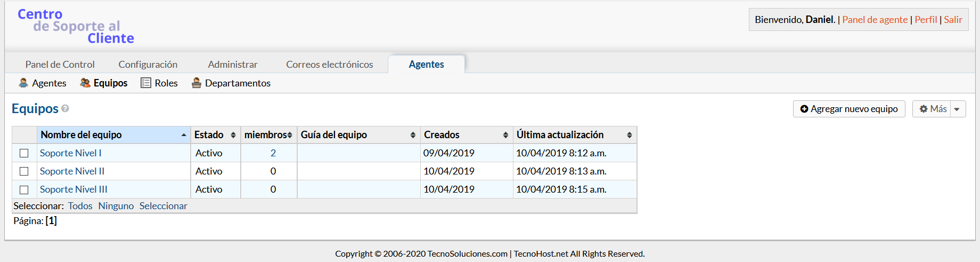This screenshot has height=262, width=980.
Task: Click the Equipos group icon
Action: tap(85, 83)
